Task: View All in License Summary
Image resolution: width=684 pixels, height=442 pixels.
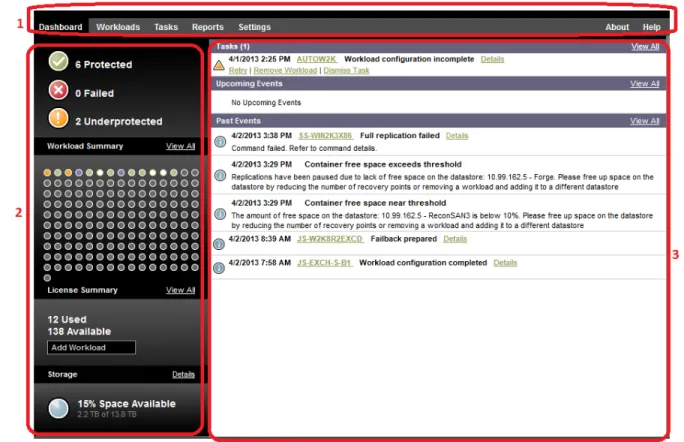Action: coord(180,290)
